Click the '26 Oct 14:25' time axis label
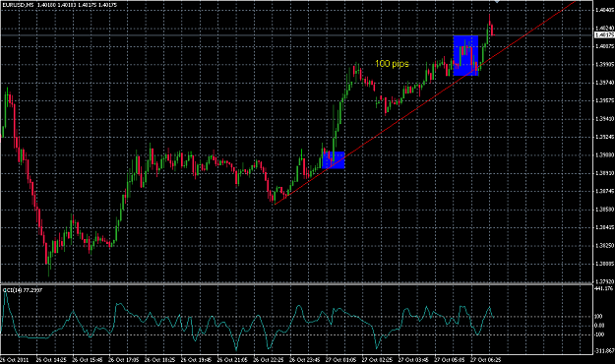The image size is (615, 364). [x=51, y=359]
